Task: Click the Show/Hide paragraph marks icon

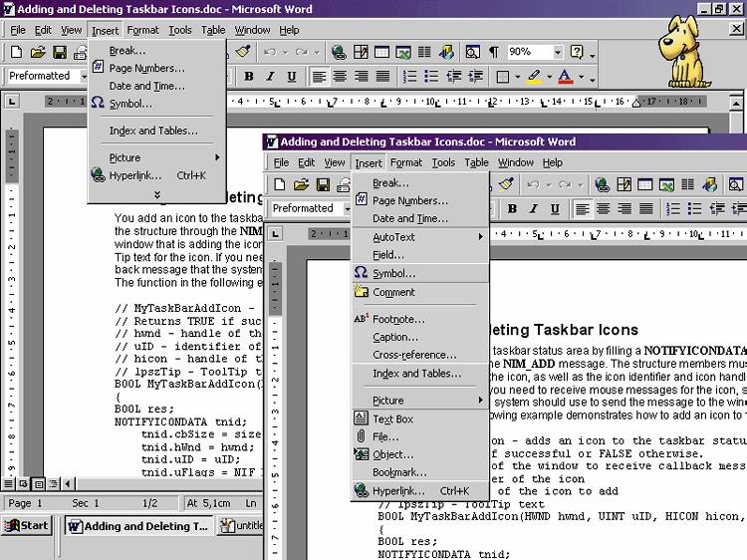Action: [494, 52]
